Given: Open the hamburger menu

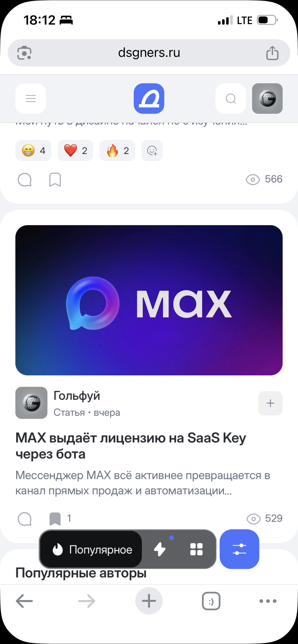Looking at the screenshot, I should click(x=30, y=98).
